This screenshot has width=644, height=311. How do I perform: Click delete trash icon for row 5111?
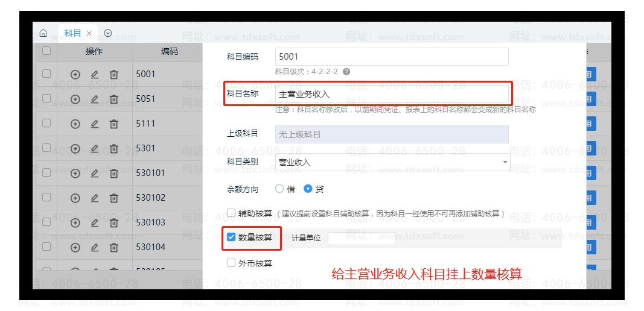pos(113,124)
